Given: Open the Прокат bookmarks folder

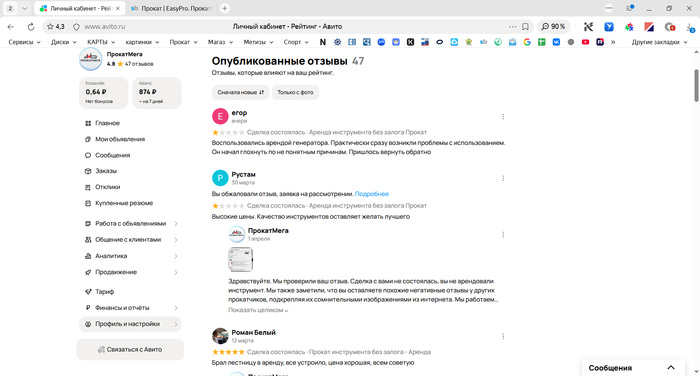Looking at the screenshot, I should 183,42.
